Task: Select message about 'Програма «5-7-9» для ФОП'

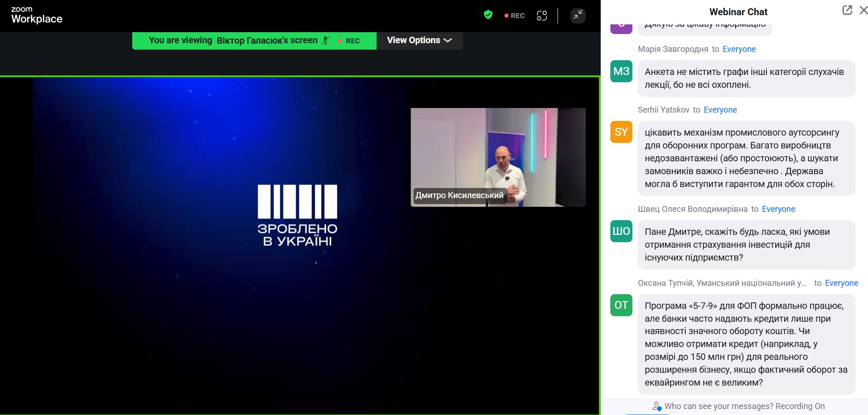Action: tap(746, 344)
